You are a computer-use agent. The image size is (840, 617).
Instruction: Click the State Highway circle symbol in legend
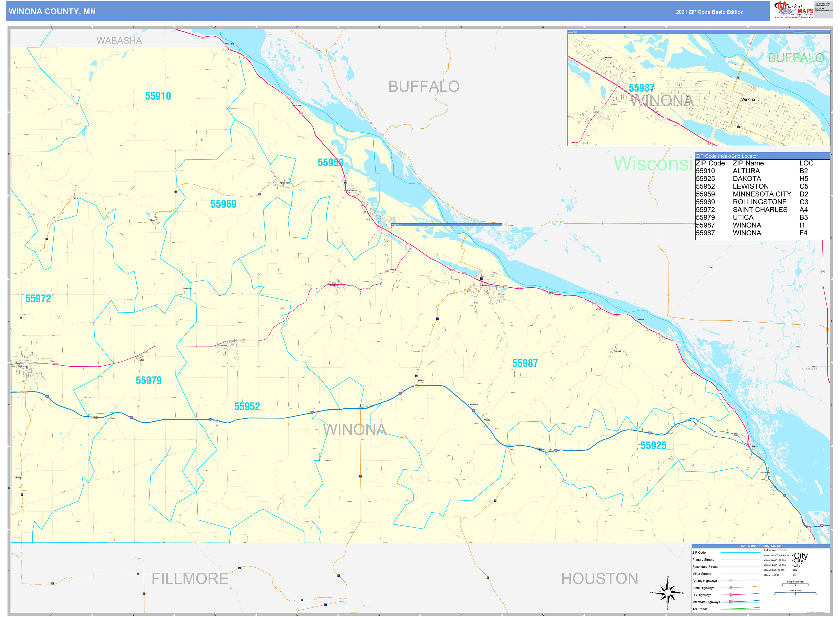click(731, 588)
